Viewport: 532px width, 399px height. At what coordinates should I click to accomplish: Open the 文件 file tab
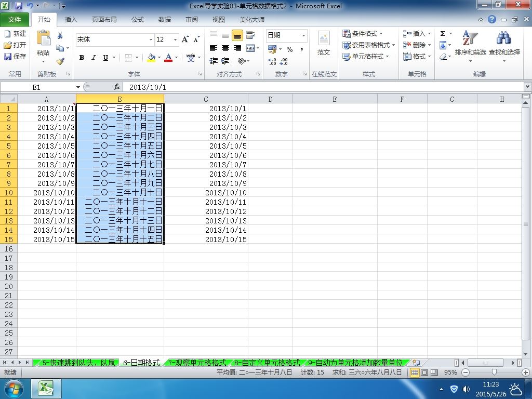coord(14,20)
